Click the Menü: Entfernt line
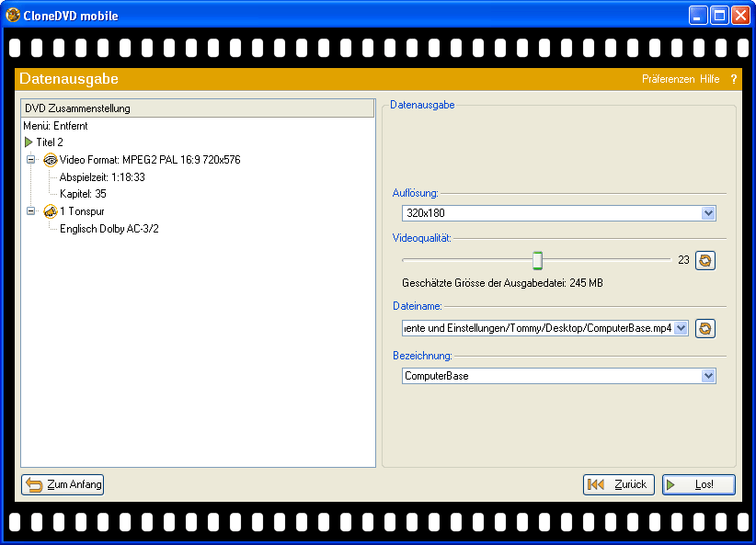This screenshot has width=756, height=545. tap(55, 126)
